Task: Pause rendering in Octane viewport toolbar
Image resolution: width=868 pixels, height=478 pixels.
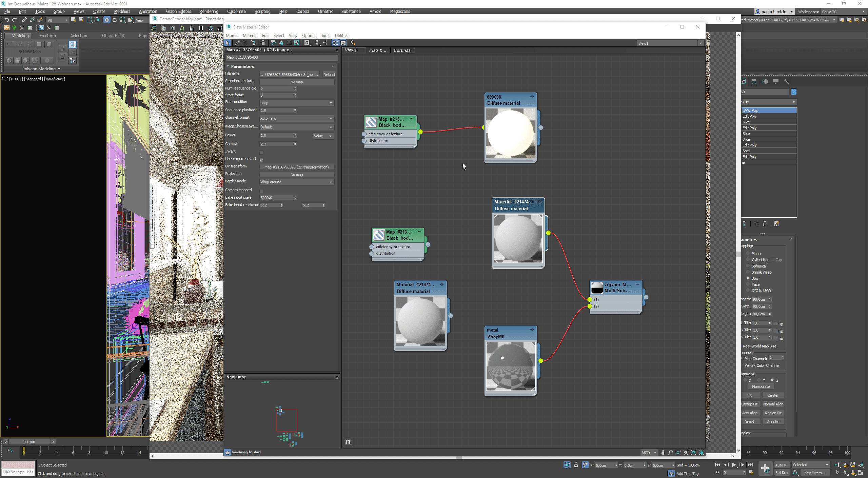Action: click(x=201, y=28)
